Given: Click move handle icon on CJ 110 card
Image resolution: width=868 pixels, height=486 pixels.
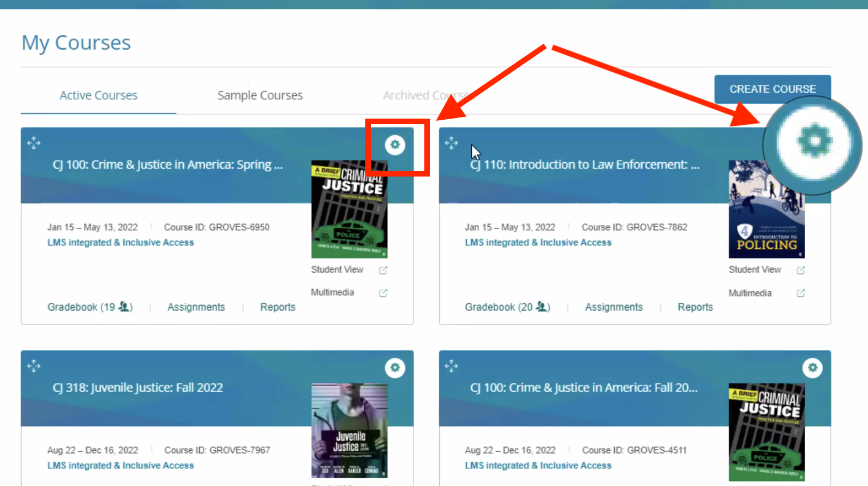Looking at the screenshot, I should click(x=451, y=143).
